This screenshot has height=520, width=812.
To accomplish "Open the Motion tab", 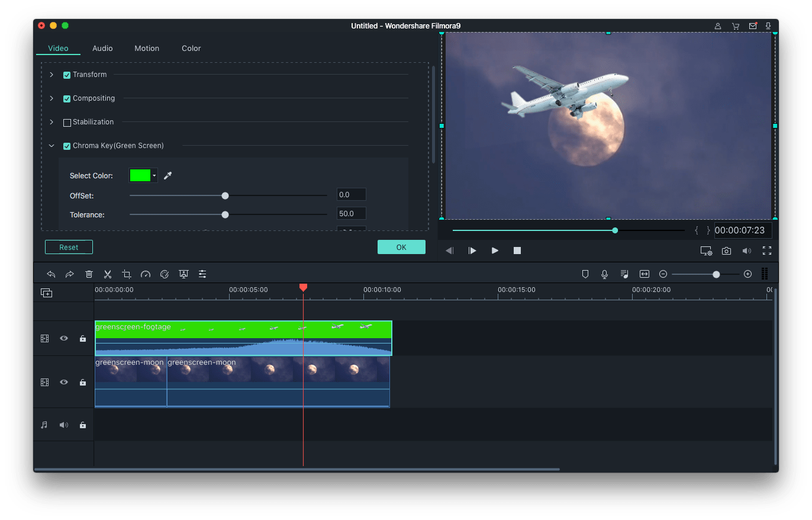I will [146, 48].
